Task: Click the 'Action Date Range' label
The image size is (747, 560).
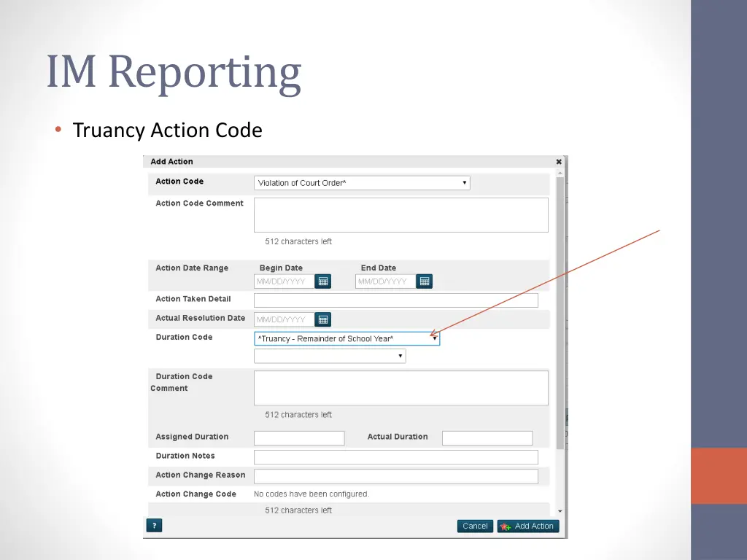Action: point(192,268)
